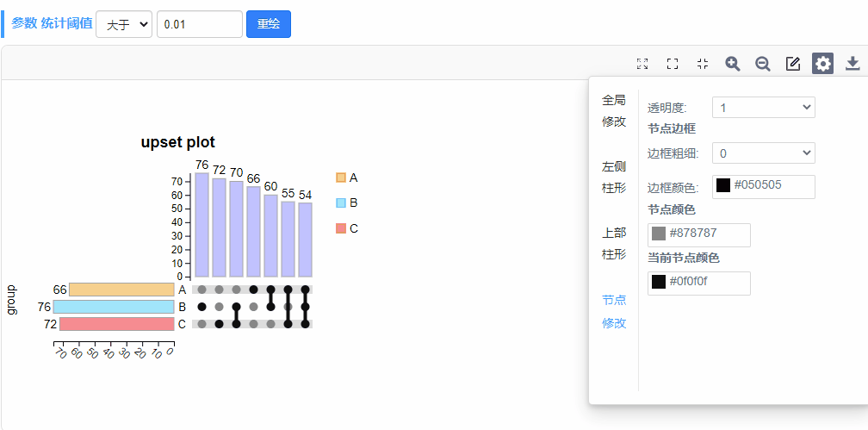The width and height of the screenshot is (868, 430).
Task: Click the download arrow icon
Action: coord(852,64)
